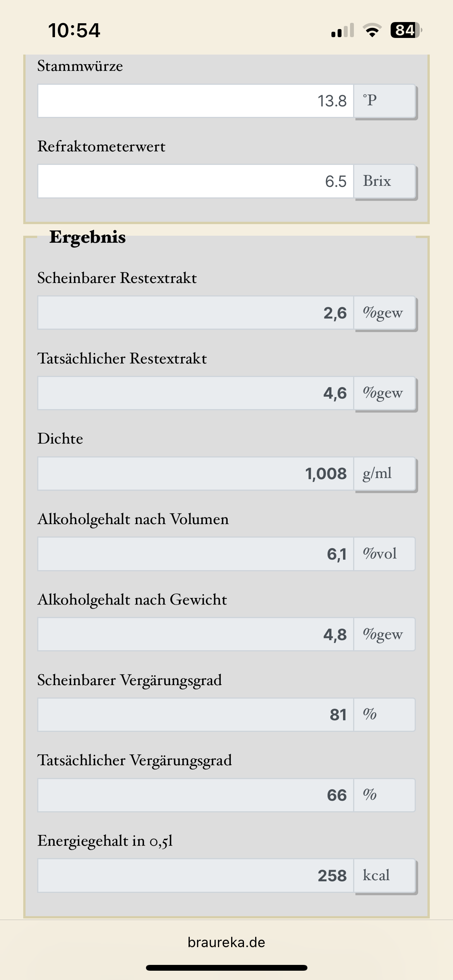Select the Dichte result value 1,008
The image size is (453, 980).
(196, 474)
